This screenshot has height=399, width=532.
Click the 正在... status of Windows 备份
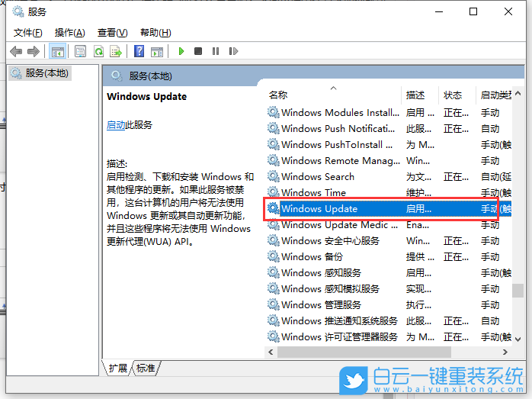[456, 257]
